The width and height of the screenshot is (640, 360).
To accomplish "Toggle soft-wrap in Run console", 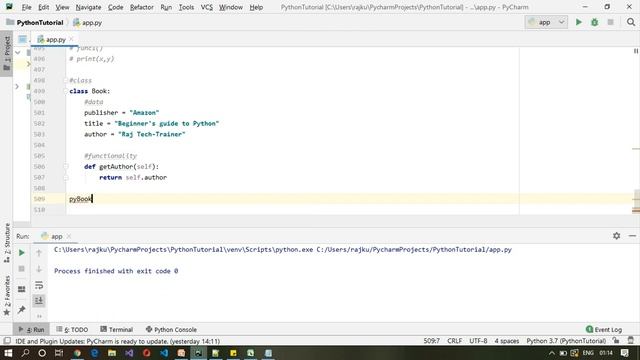I will click(39, 285).
